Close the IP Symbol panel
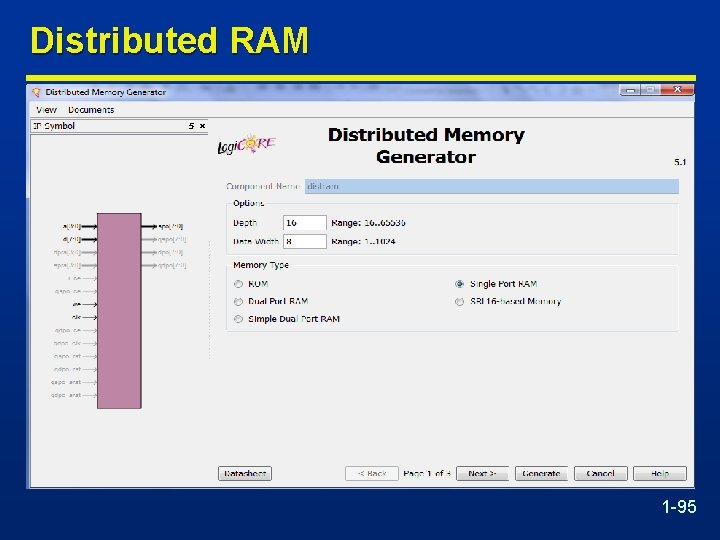Screen dimensions: 720x540 (202, 126)
